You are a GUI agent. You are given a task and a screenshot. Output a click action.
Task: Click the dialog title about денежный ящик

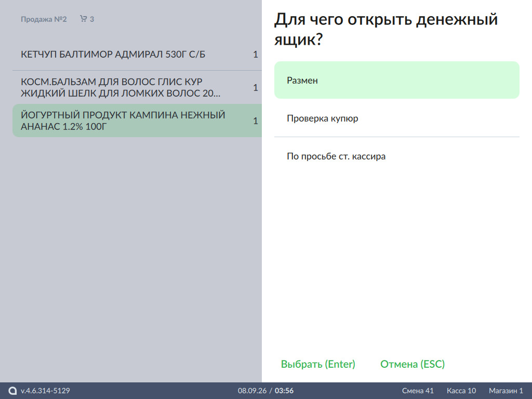click(x=386, y=29)
